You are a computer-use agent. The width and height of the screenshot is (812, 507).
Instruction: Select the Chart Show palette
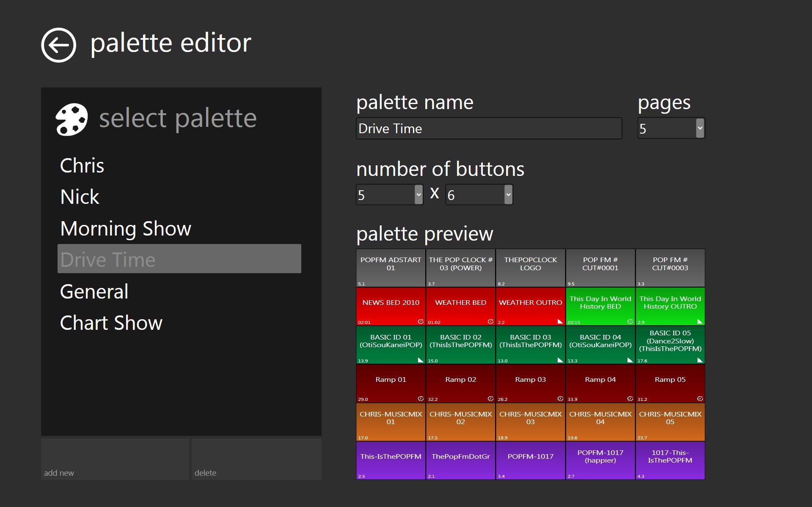[x=111, y=323]
